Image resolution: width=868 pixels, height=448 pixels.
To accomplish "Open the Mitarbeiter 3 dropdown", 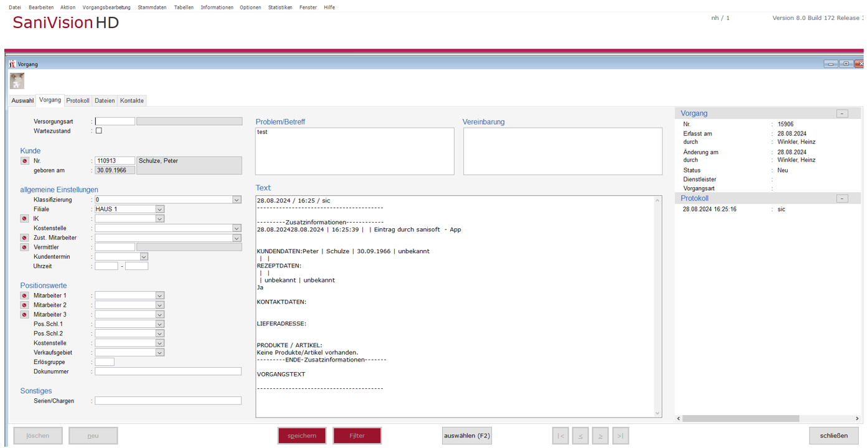I will pos(160,315).
